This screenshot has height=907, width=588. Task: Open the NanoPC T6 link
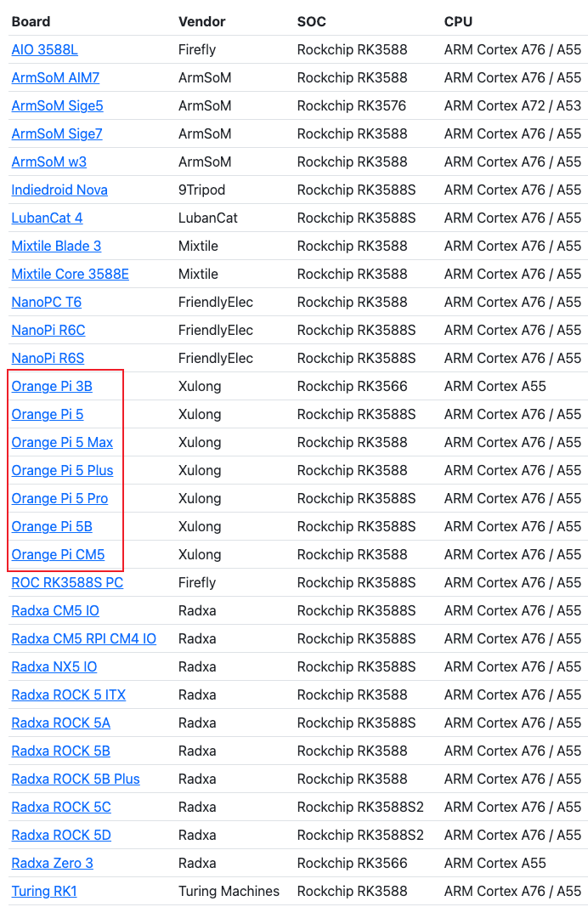coord(46,302)
